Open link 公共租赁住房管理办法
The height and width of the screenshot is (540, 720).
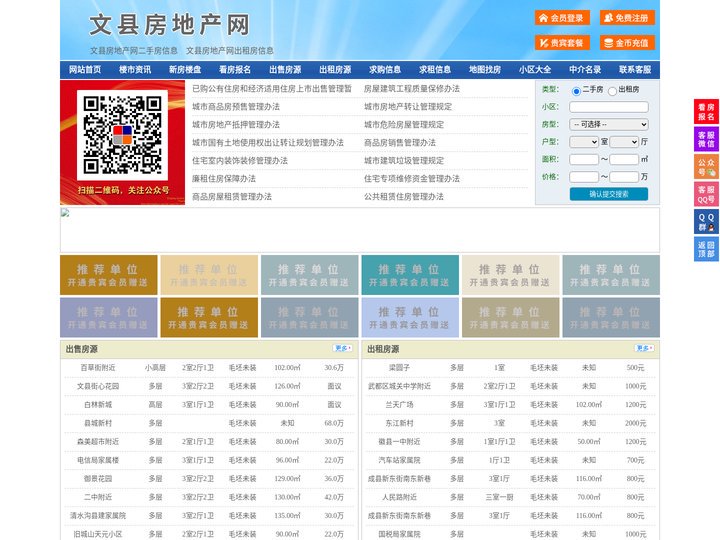click(x=404, y=197)
